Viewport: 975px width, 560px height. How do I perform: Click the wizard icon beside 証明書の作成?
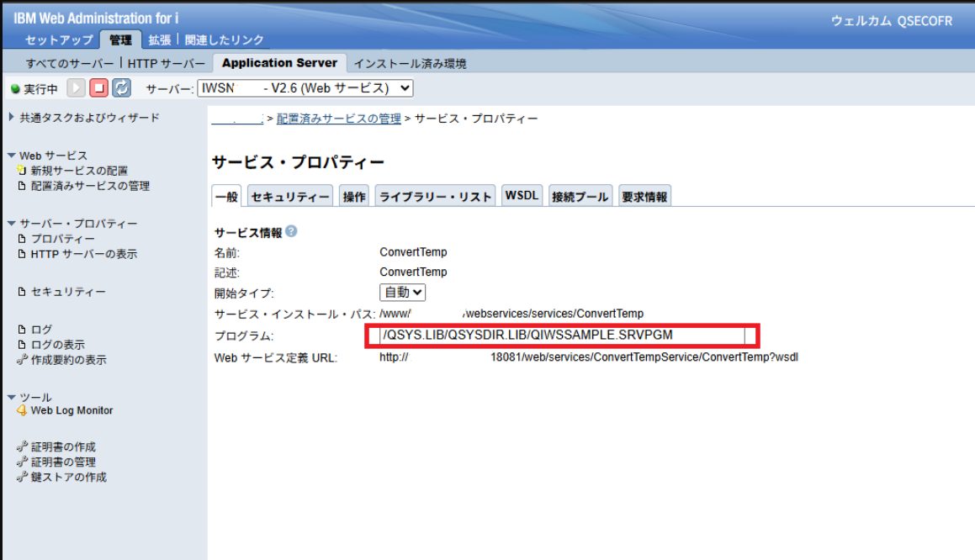pos(22,446)
